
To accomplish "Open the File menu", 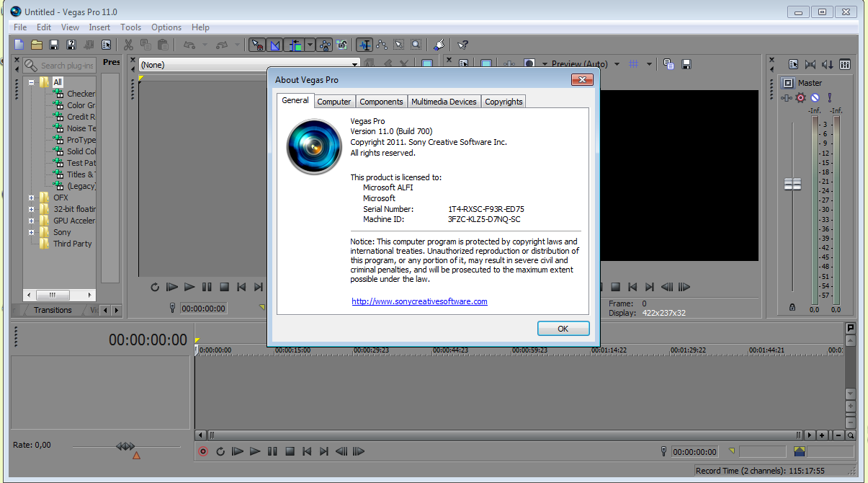I will coord(20,27).
